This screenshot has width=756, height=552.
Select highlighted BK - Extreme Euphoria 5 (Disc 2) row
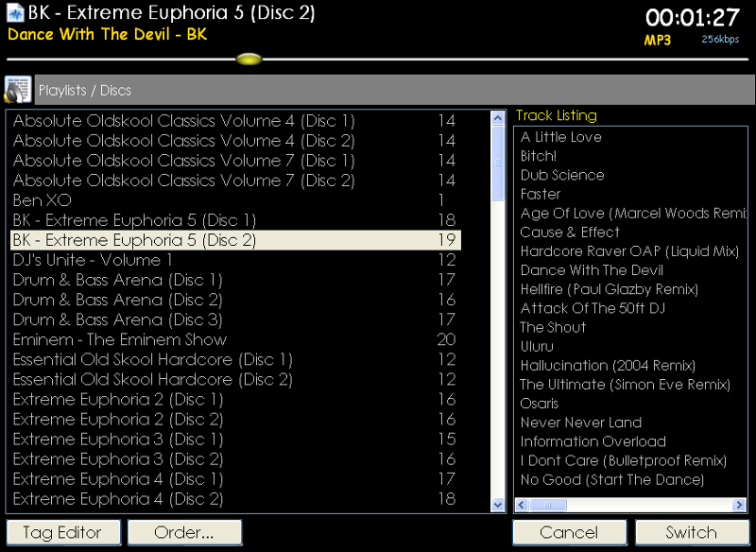point(235,240)
